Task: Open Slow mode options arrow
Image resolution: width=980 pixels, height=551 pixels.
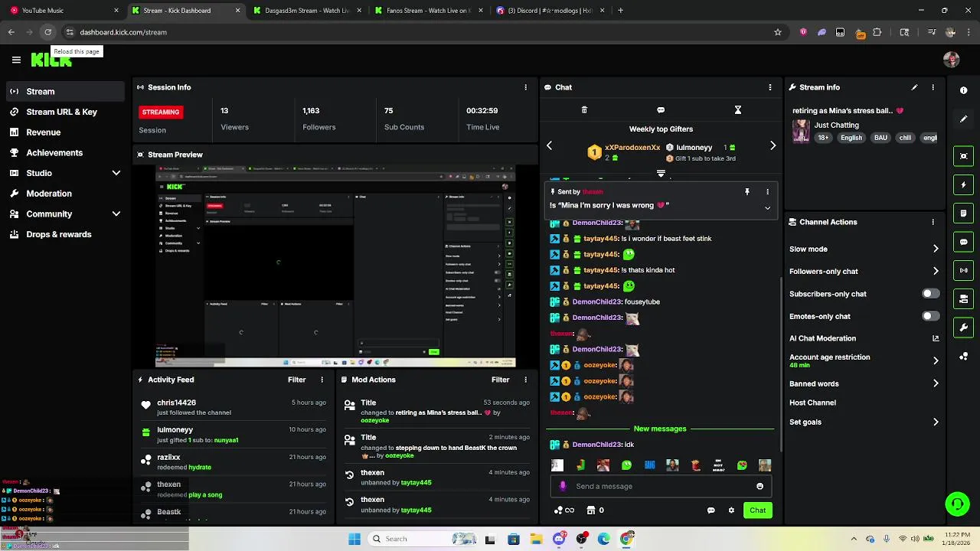Action: tap(936, 249)
